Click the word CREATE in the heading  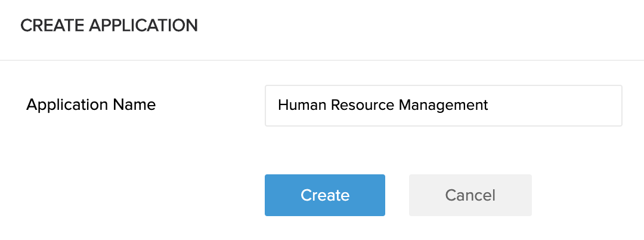(x=49, y=26)
